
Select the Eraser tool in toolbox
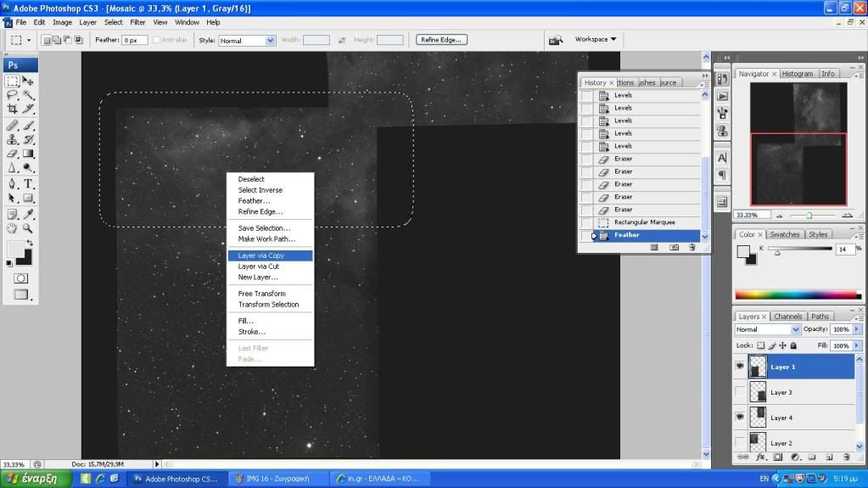13,154
